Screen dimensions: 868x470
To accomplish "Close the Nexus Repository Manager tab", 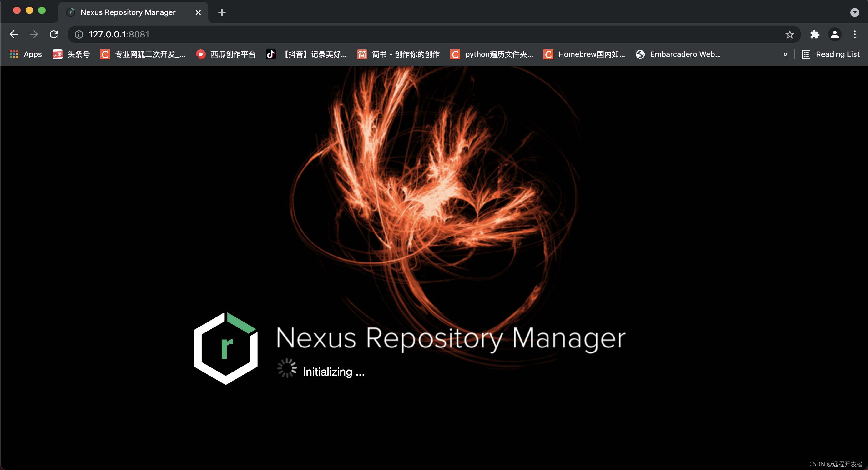I will (198, 12).
